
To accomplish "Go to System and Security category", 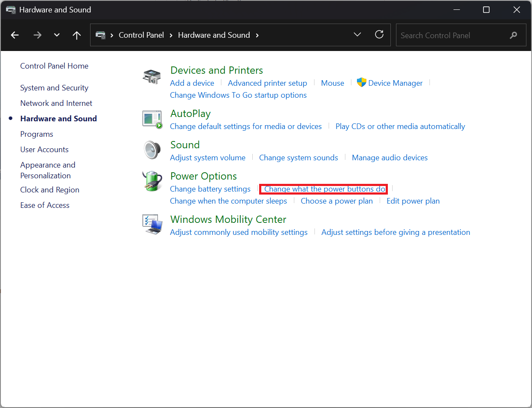I will click(54, 88).
